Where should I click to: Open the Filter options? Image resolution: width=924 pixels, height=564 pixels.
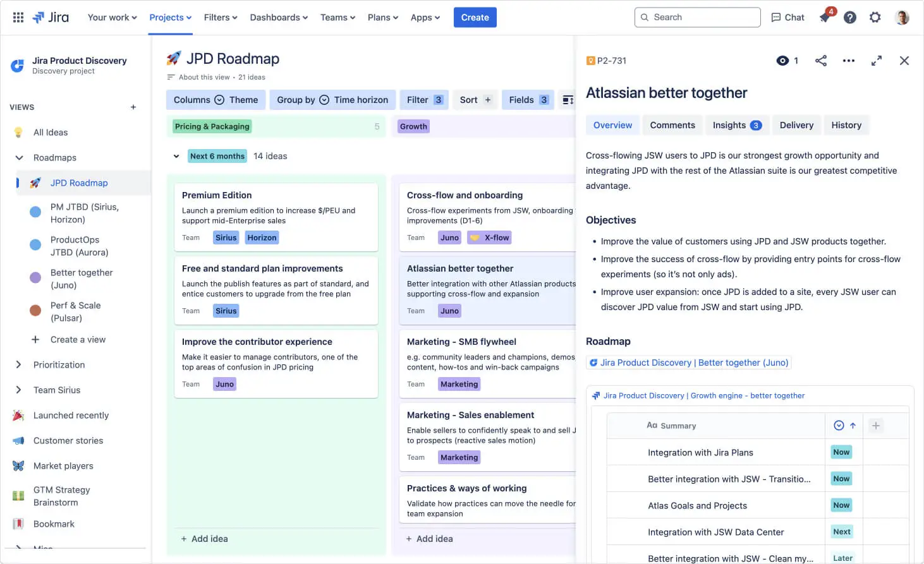tap(424, 100)
